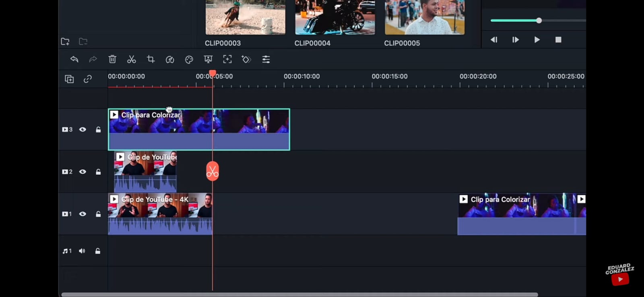Mute audio track 1

click(82, 251)
